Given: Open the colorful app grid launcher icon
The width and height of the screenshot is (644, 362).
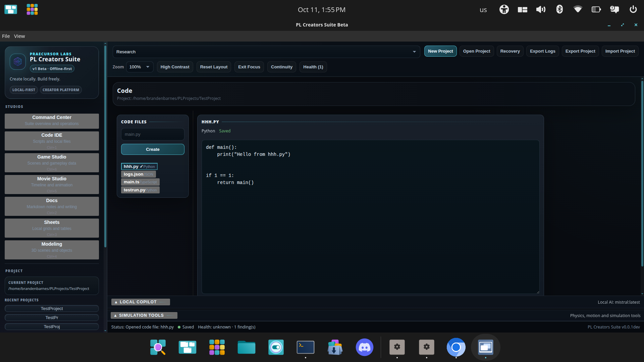Looking at the screenshot, I should 32,9.
